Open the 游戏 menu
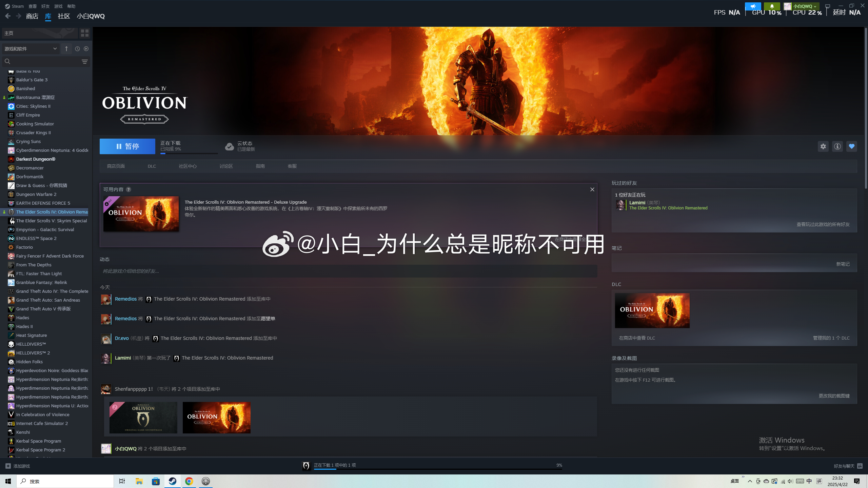The width and height of the screenshot is (868, 488). click(58, 6)
